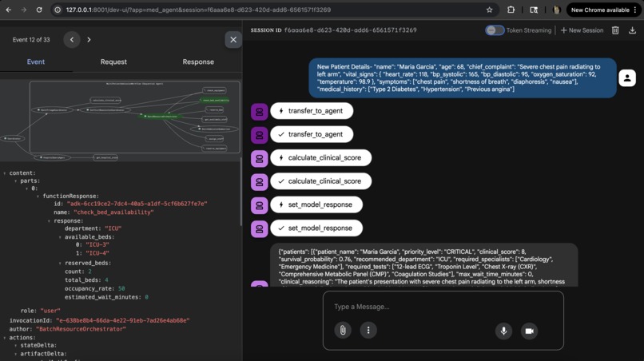
Task: Reload the browser page
Action: (x=39, y=10)
